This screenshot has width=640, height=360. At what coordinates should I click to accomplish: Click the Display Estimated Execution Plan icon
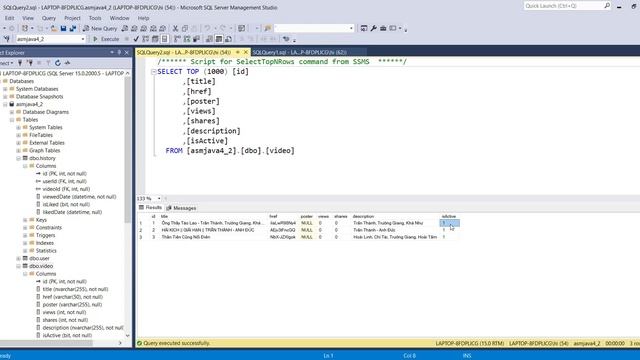coord(146,39)
